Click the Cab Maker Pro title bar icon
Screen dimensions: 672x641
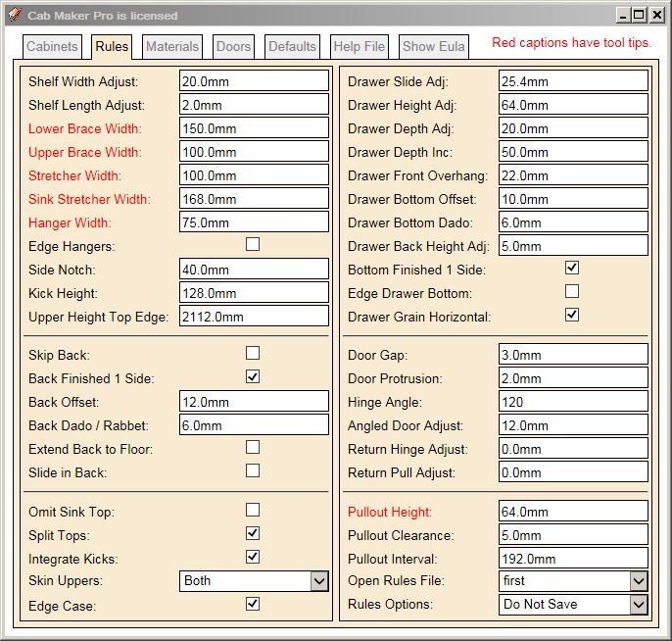(x=14, y=15)
